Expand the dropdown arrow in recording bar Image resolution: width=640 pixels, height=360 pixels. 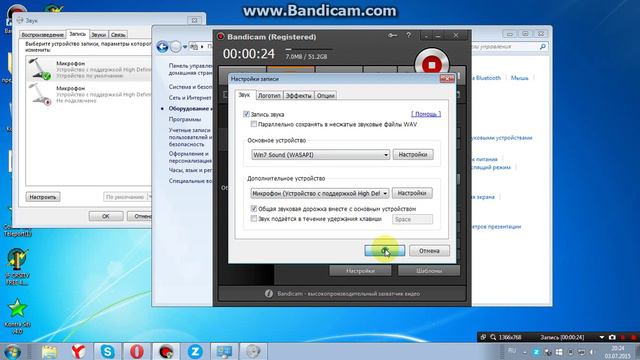(x=602, y=337)
